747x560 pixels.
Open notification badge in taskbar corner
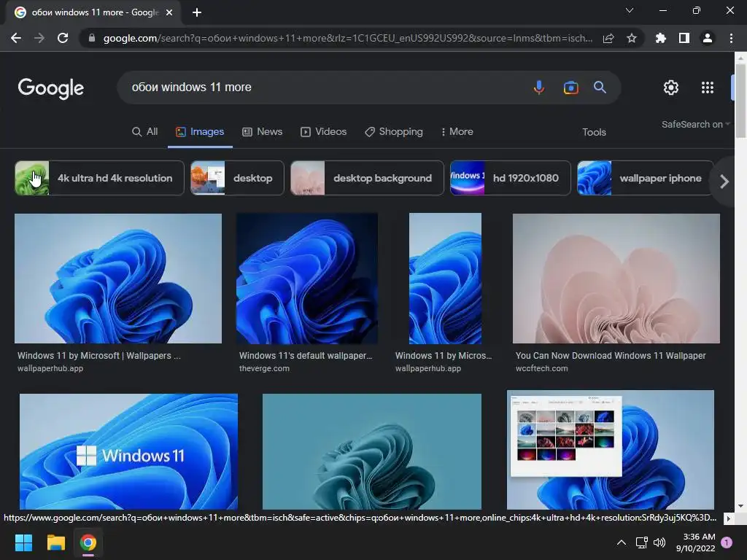[x=727, y=542]
